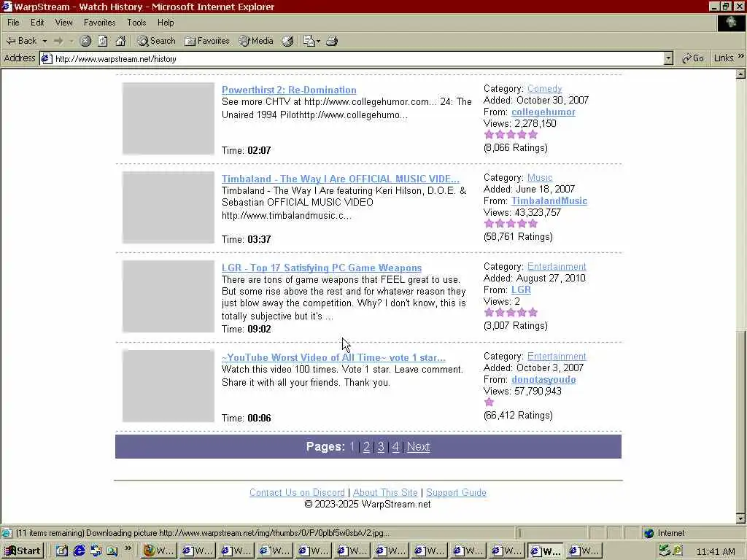Open the Search pane
747x560 pixels.
(x=156, y=41)
